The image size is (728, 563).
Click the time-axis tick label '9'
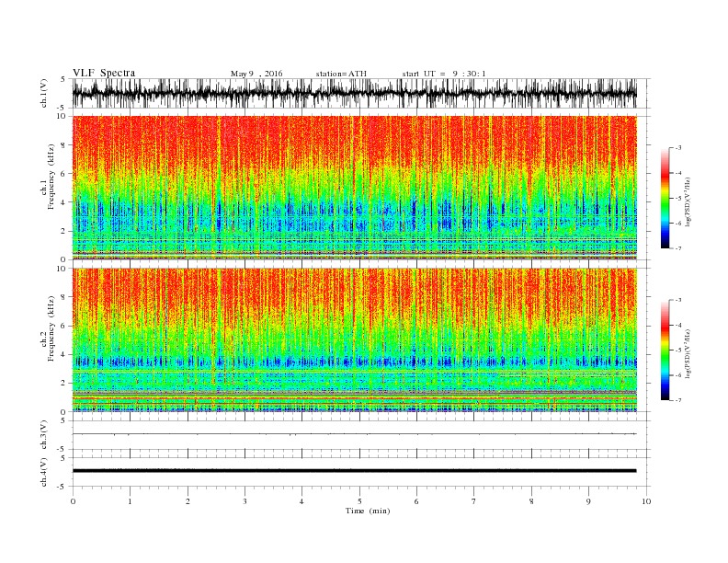588,501
